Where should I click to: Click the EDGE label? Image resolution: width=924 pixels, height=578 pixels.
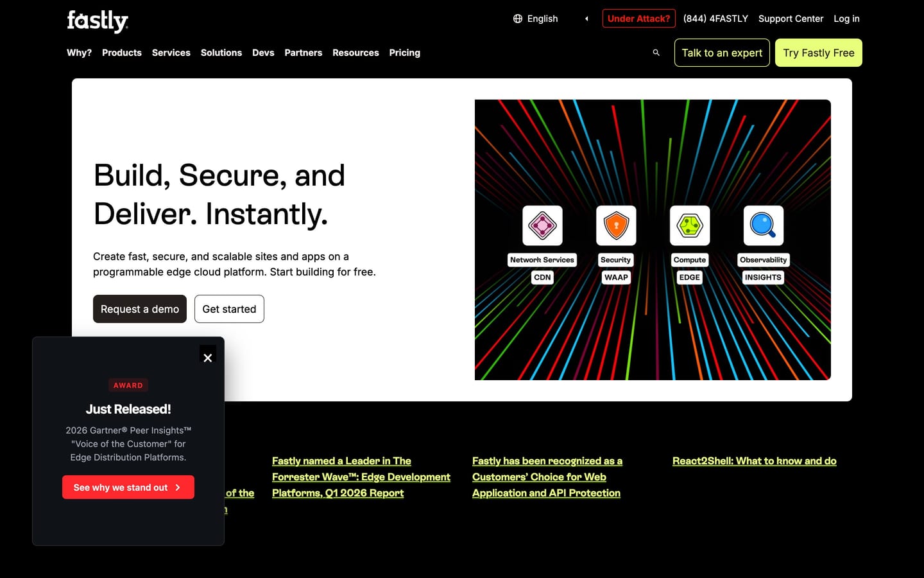point(690,277)
